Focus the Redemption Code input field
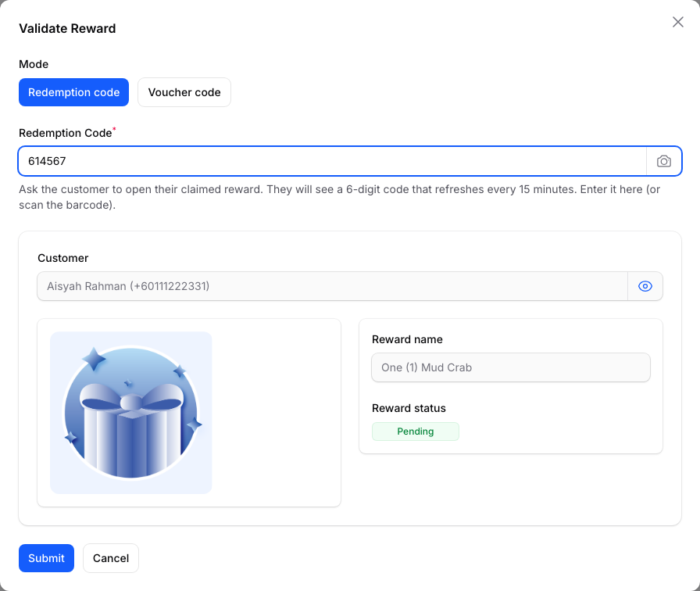Screen dimensions: 700x591 [x=332, y=161]
